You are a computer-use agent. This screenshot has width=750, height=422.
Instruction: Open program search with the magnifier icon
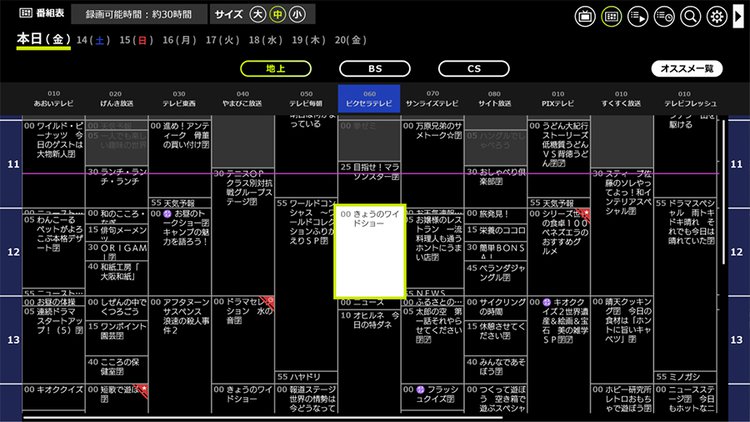pyautogui.click(x=690, y=16)
